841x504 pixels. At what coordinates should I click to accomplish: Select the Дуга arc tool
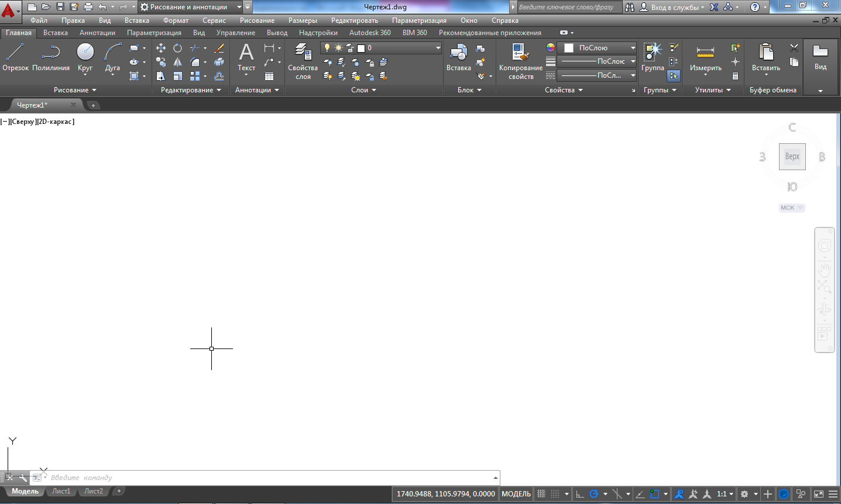[x=112, y=57]
